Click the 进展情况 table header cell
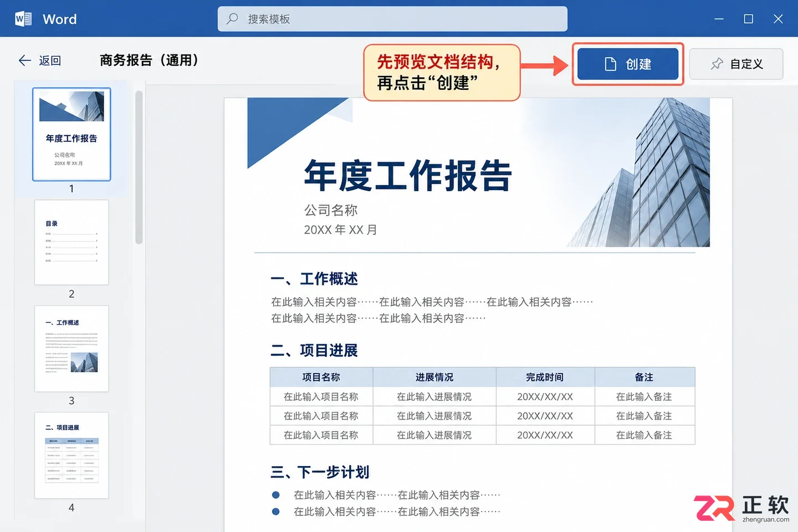This screenshot has height=532, width=798. [x=434, y=377]
